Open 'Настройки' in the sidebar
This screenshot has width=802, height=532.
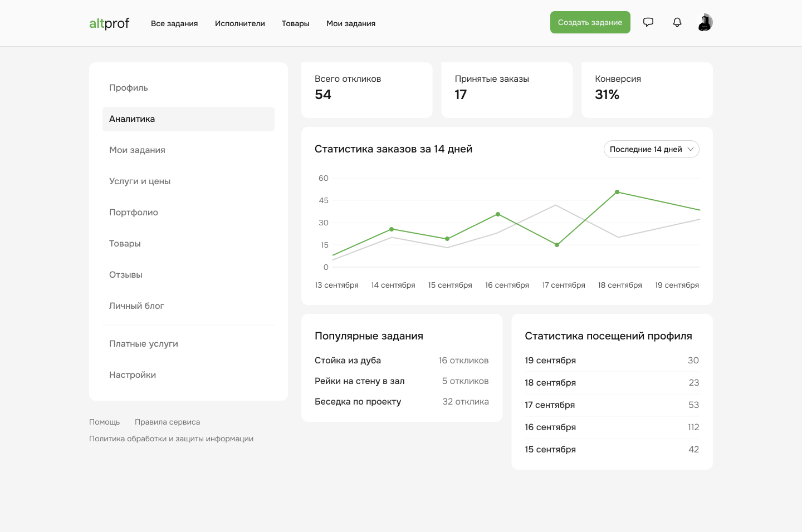[133, 375]
